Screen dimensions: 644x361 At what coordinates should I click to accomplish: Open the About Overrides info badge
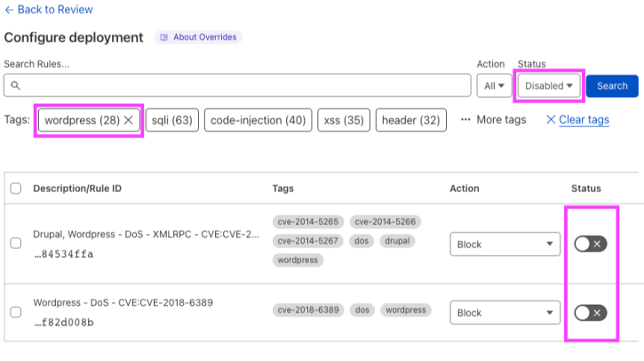(x=198, y=37)
